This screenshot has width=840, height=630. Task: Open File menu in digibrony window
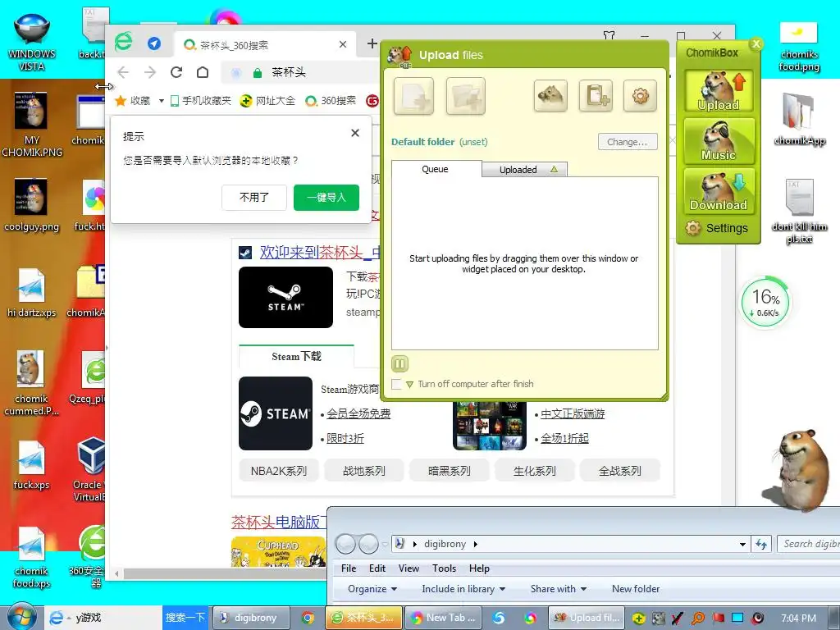[x=348, y=568]
